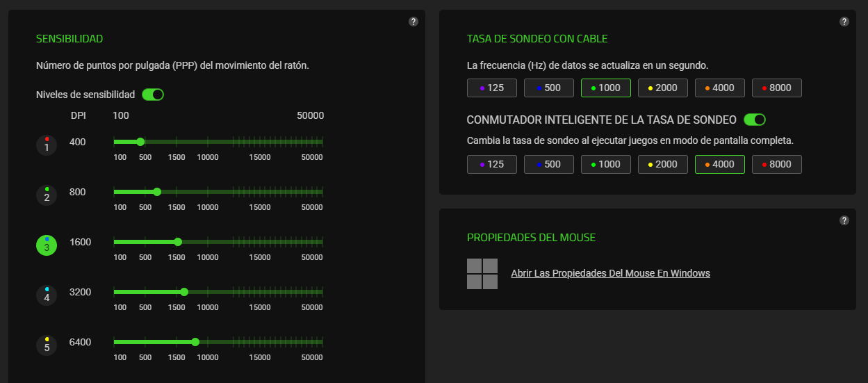Click help icon in Propiedades del Mouse panel

point(844,220)
